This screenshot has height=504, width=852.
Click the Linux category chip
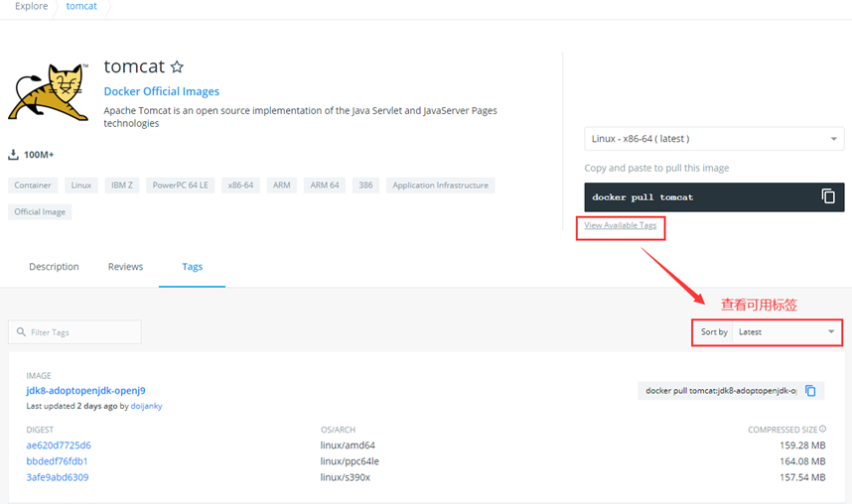tap(81, 186)
